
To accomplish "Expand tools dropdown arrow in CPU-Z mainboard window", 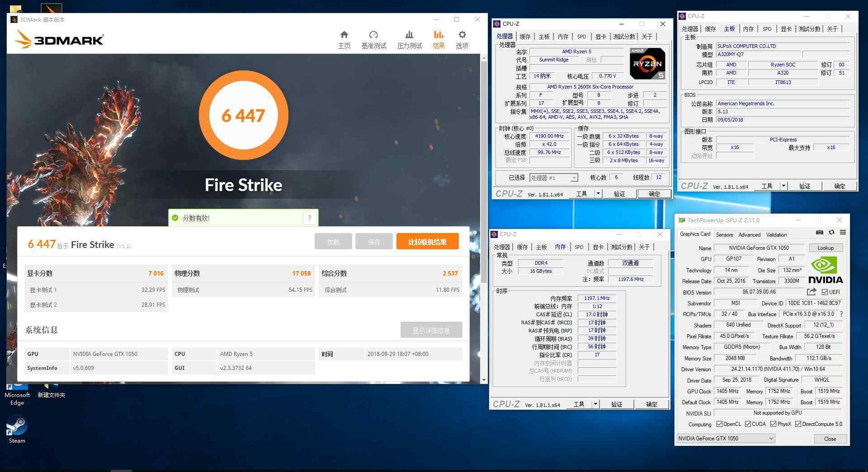I will tap(783, 186).
